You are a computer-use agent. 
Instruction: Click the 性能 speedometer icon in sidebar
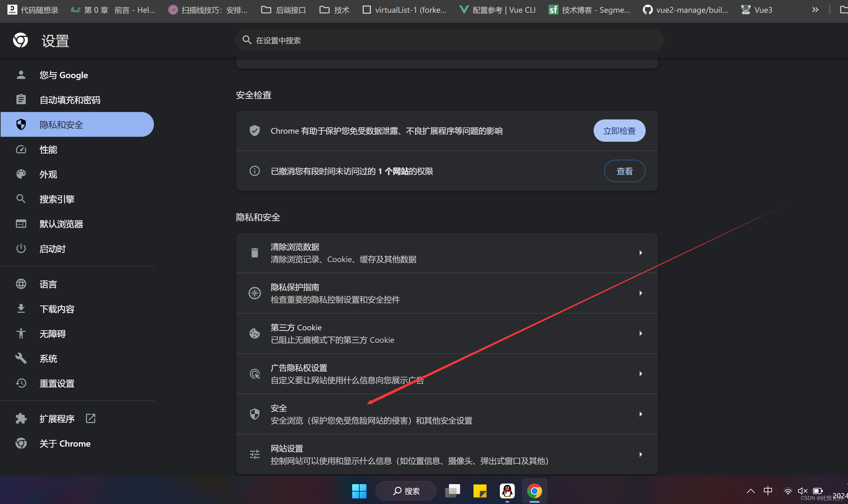21,149
